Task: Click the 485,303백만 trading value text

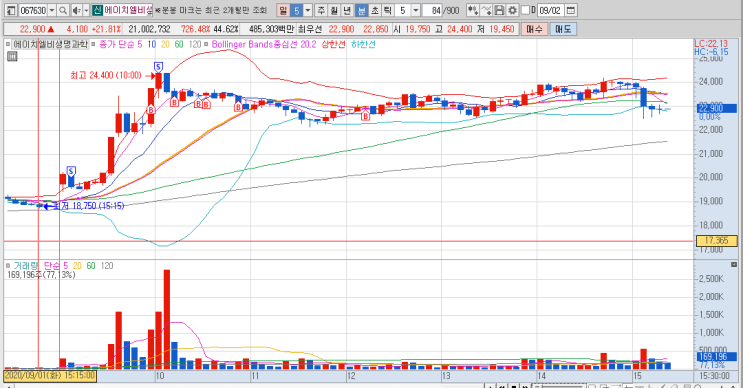Action: 272,29
